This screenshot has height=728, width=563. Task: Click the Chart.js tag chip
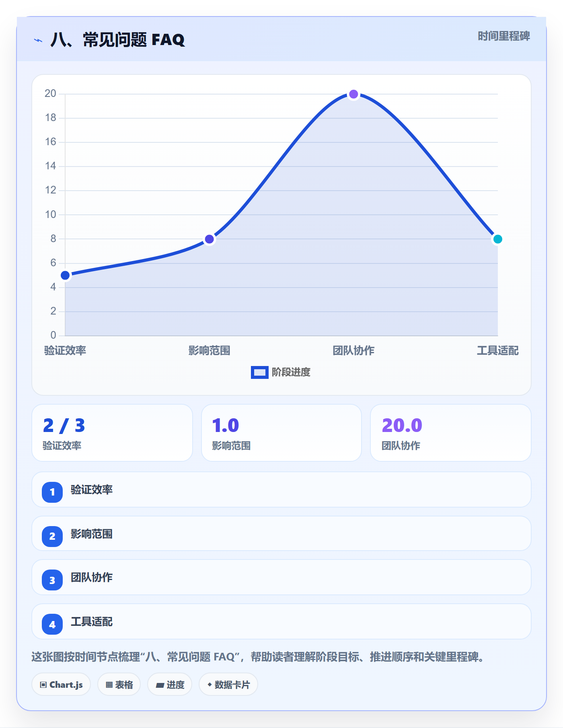(61, 685)
